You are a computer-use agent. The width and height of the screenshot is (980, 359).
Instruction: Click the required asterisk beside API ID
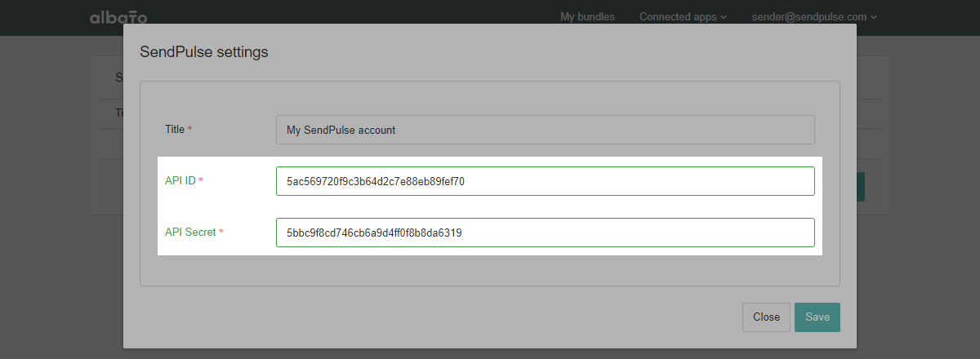201,181
